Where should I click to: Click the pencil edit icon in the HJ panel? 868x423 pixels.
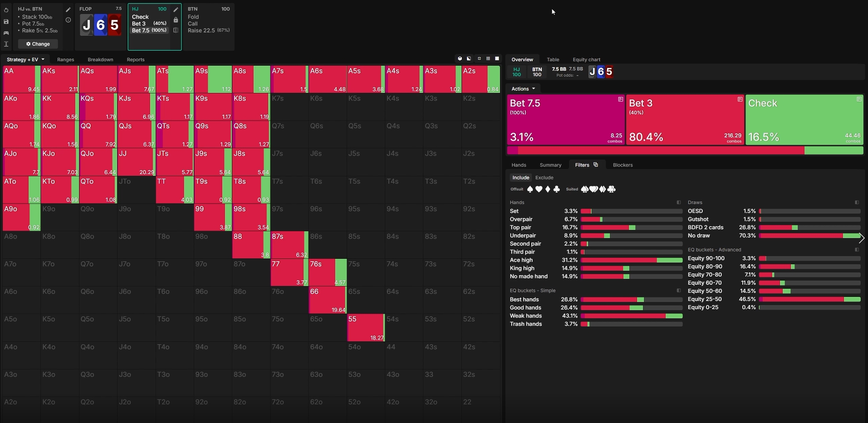point(176,10)
